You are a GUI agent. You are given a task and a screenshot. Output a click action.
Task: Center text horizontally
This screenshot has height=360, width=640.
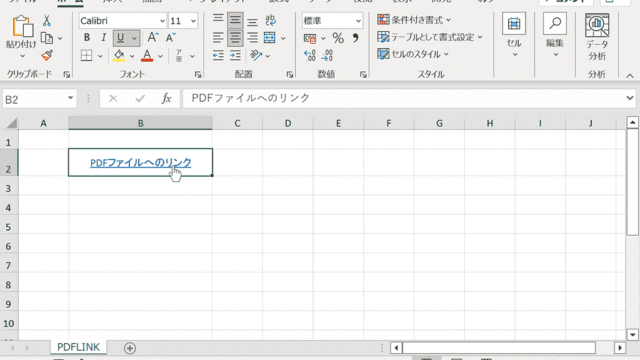[235, 38]
